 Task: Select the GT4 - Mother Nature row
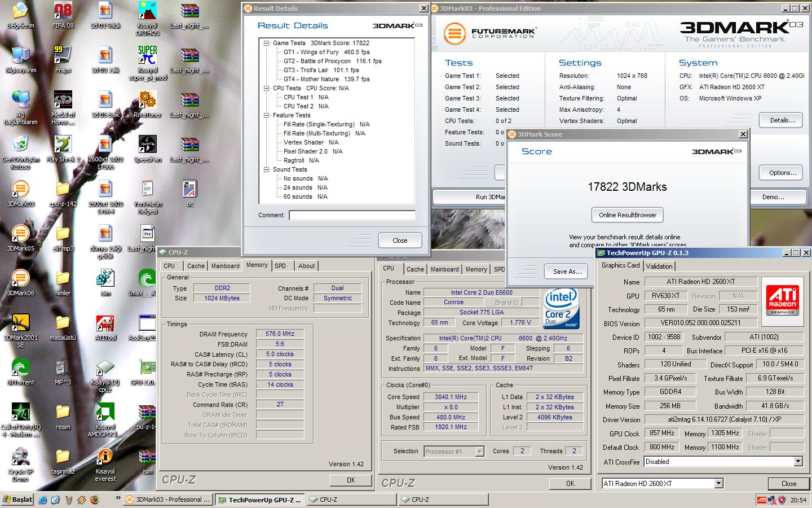tap(326, 79)
